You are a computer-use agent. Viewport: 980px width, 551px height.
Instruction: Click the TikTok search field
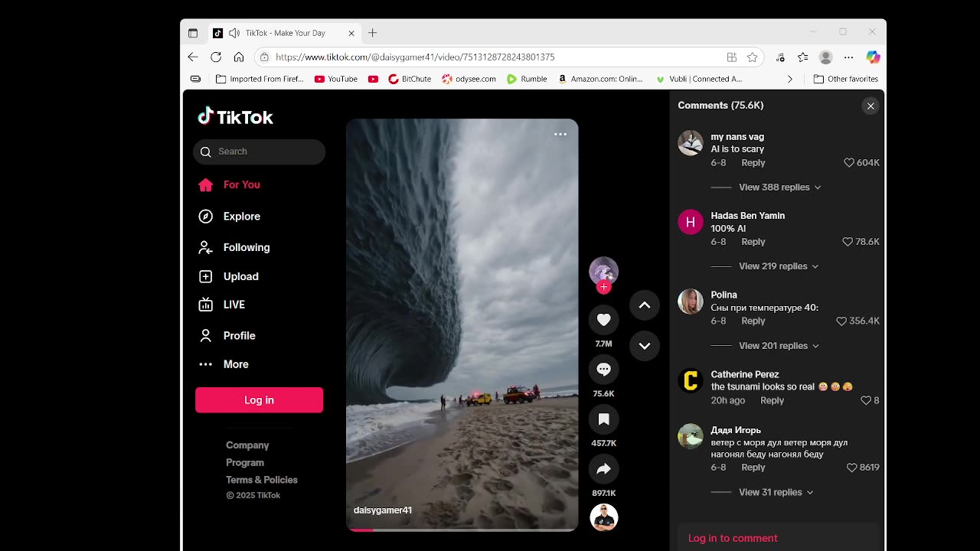coord(259,152)
